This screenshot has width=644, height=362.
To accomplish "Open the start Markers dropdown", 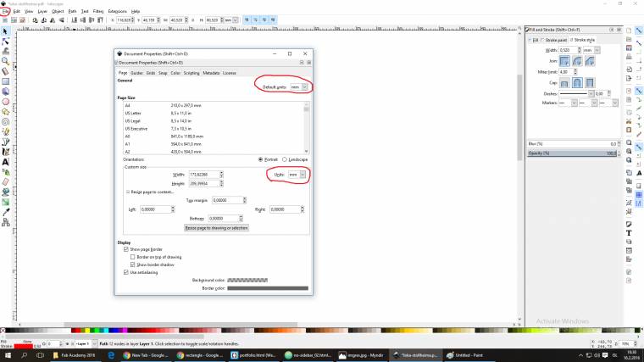I will [x=568, y=103].
